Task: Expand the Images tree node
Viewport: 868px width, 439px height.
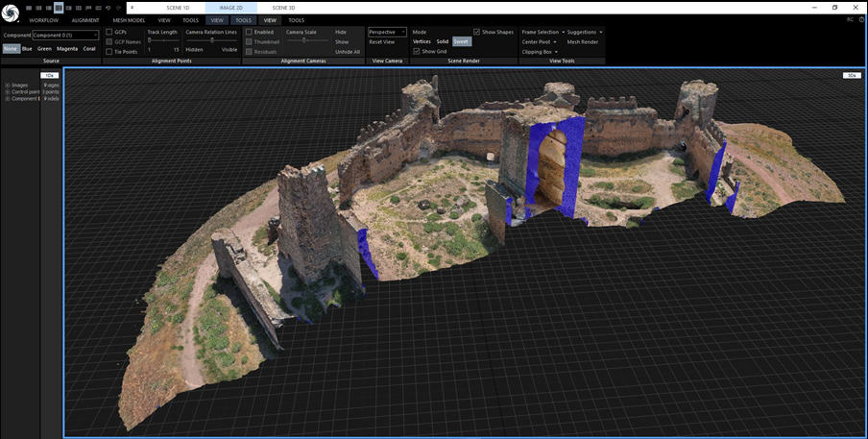Action: pos(8,85)
